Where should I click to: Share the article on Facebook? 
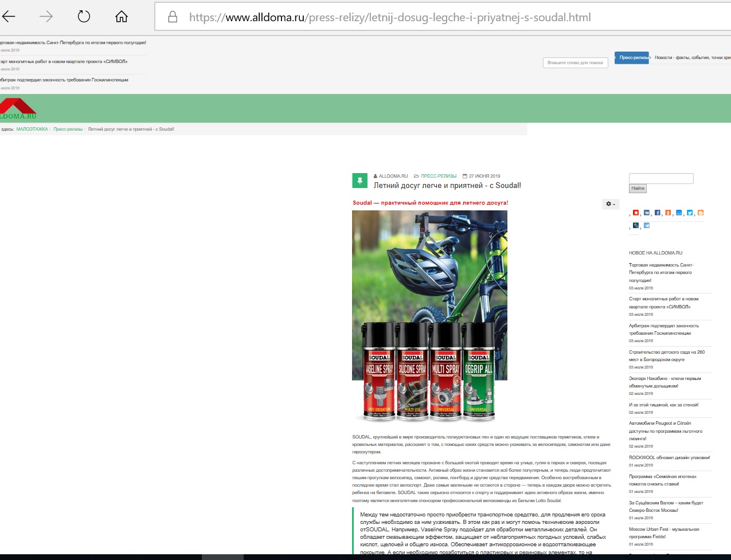[x=658, y=213]
